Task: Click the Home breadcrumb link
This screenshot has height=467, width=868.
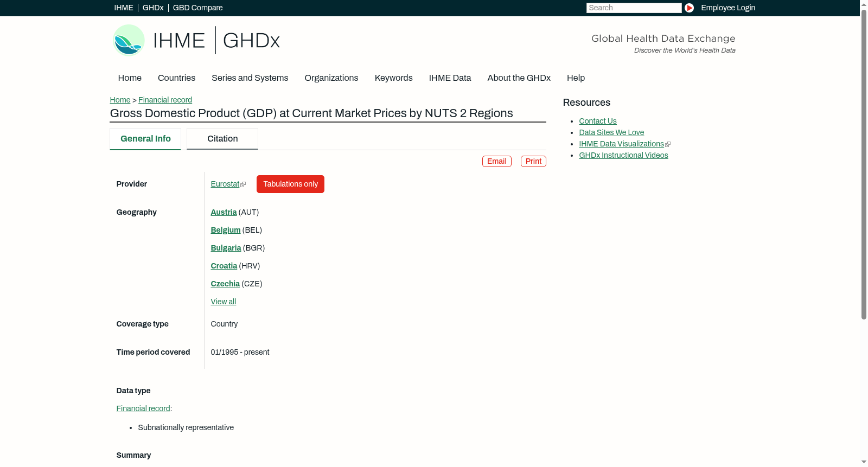Action: point(120,100)
